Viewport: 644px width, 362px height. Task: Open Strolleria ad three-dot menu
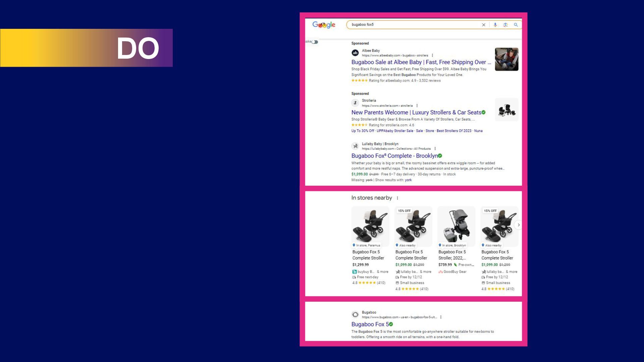417,106
